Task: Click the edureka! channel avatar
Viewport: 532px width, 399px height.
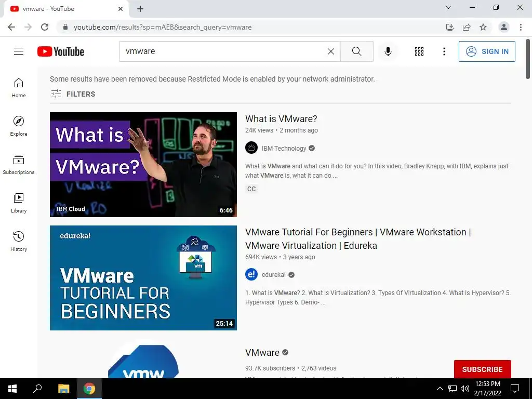Action: pyautogui.click(x=251, y=274)
